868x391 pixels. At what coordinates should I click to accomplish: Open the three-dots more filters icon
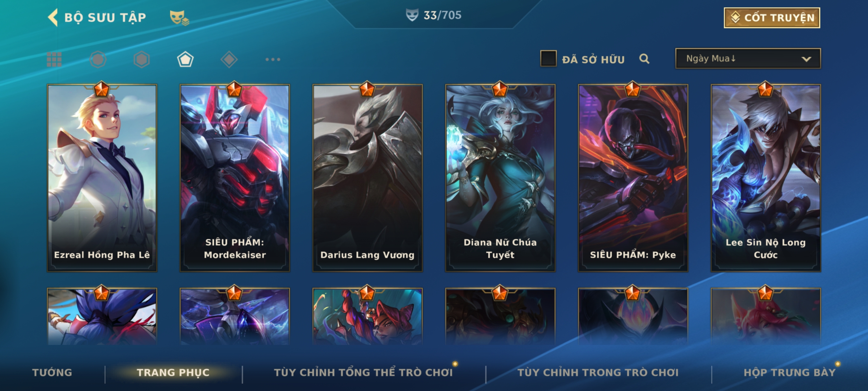click(x=273, y=59)
